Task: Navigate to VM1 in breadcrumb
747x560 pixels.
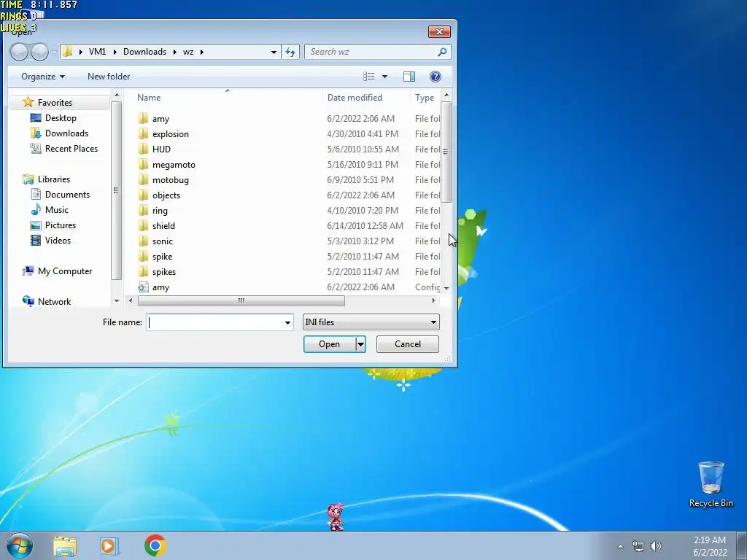Action: pos(97,52)
